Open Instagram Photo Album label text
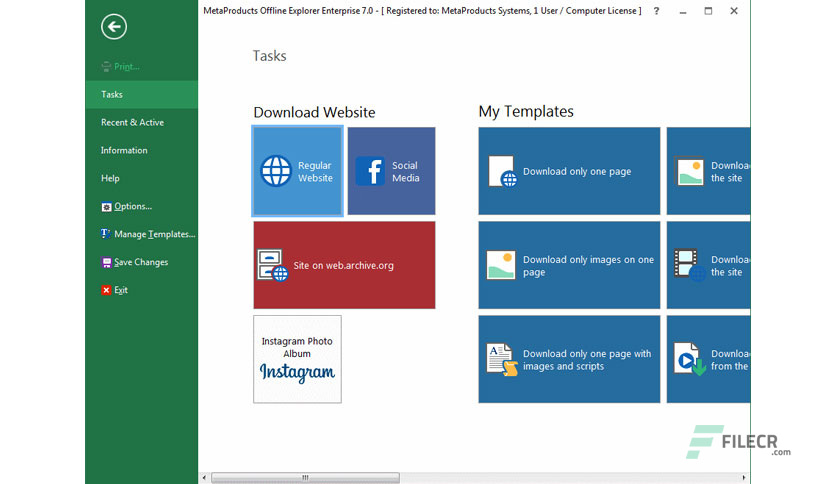The height and width of the screenshot is (484, 836). pyautogui.click(x=297, y=348)
